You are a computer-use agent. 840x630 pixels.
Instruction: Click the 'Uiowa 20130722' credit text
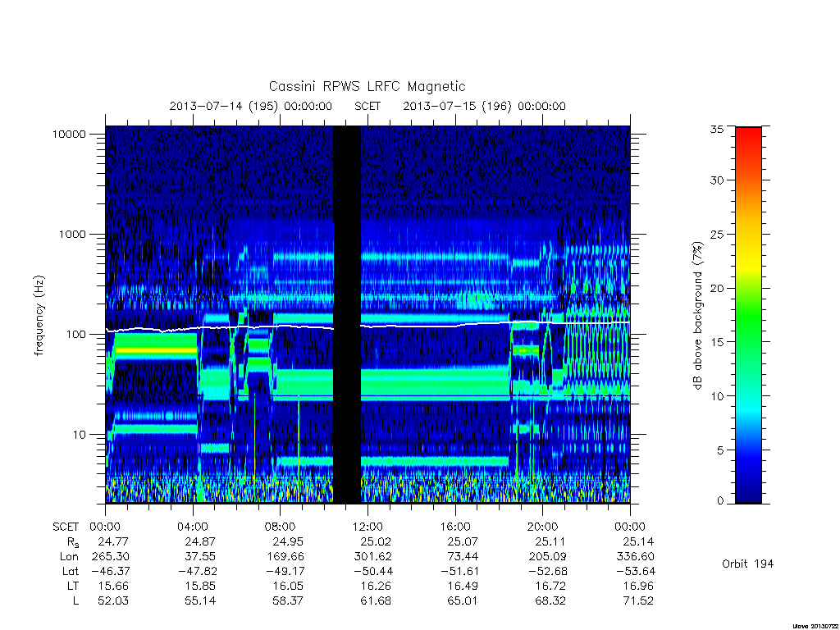coord(815,626)
